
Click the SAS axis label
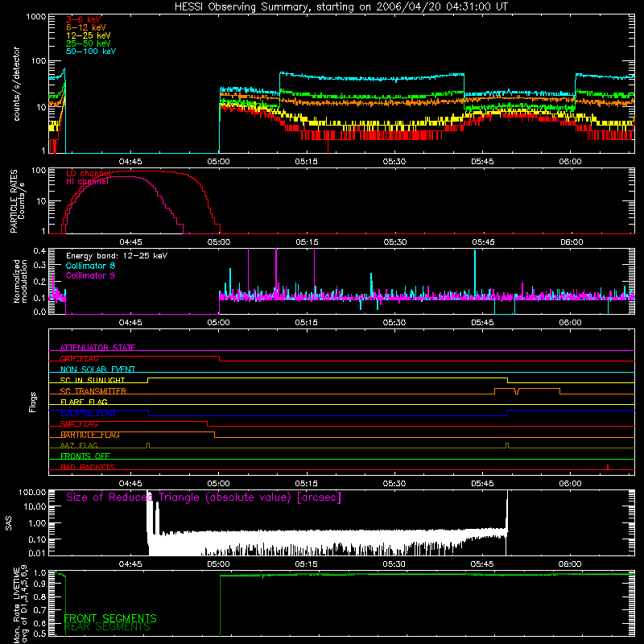[9, 523]
